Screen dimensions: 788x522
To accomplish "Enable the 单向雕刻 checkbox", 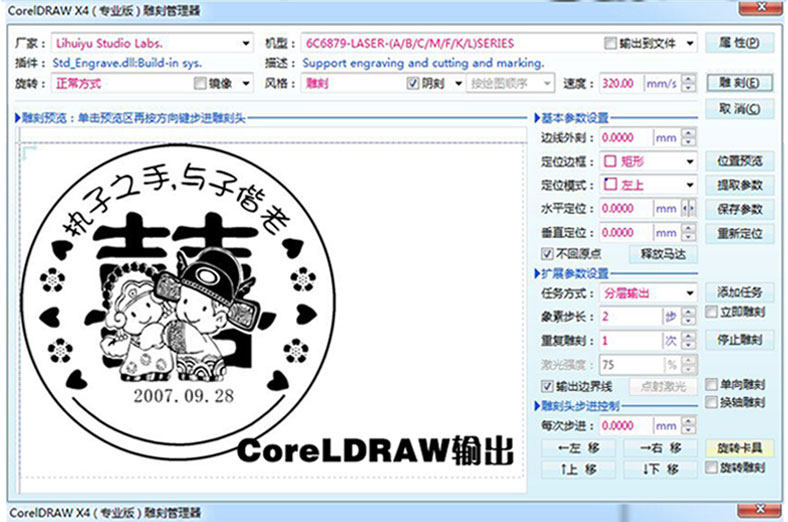I will tap(711, 385).
